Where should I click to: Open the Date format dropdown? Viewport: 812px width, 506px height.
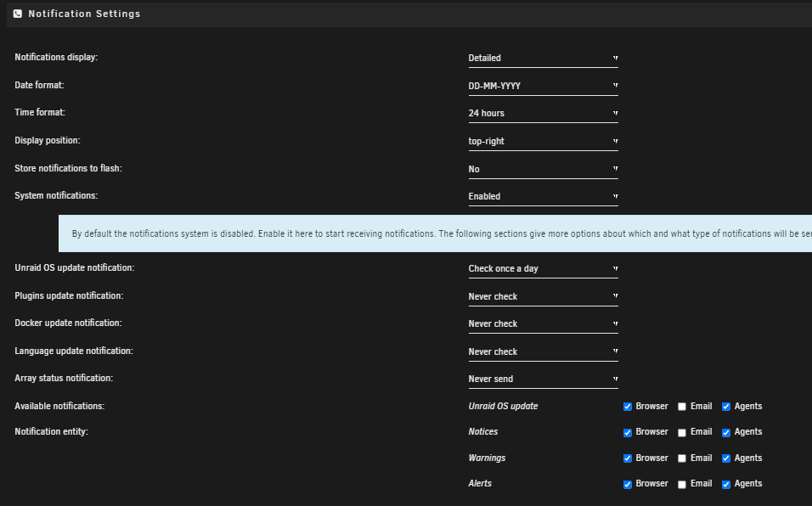coord(543,86)
